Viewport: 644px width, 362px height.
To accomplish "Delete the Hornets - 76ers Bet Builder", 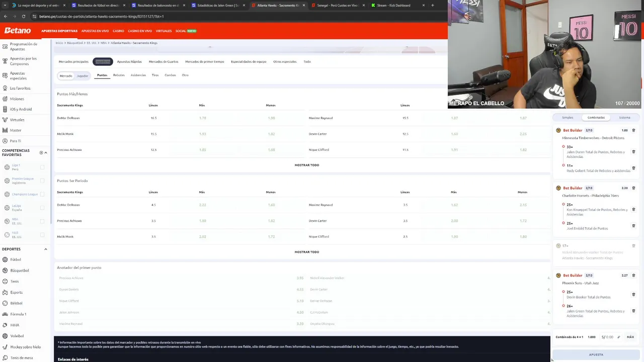I will (633, 188).
